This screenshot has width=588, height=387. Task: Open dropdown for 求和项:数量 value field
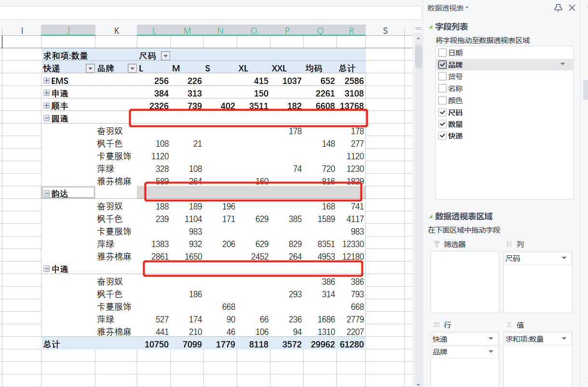[564, 339]
